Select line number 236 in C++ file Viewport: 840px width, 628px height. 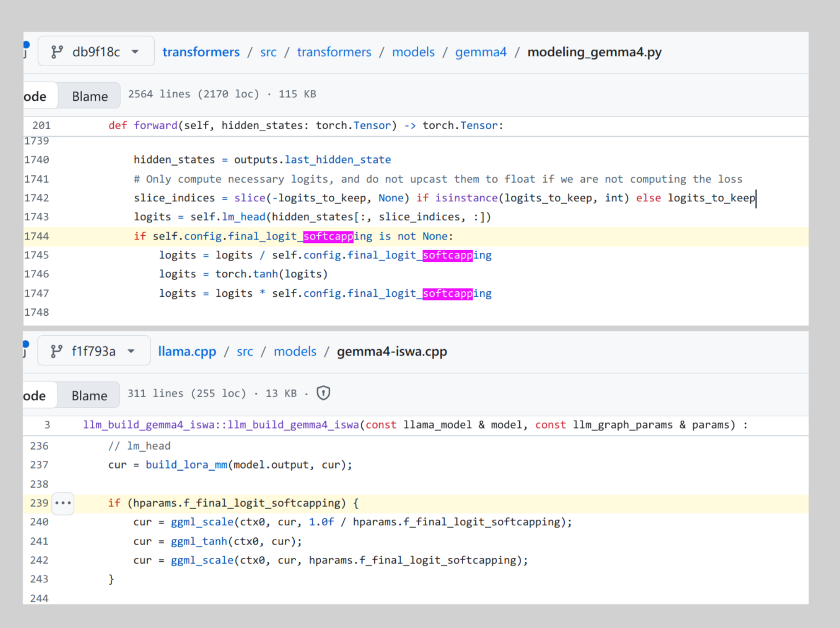(39, 446)
